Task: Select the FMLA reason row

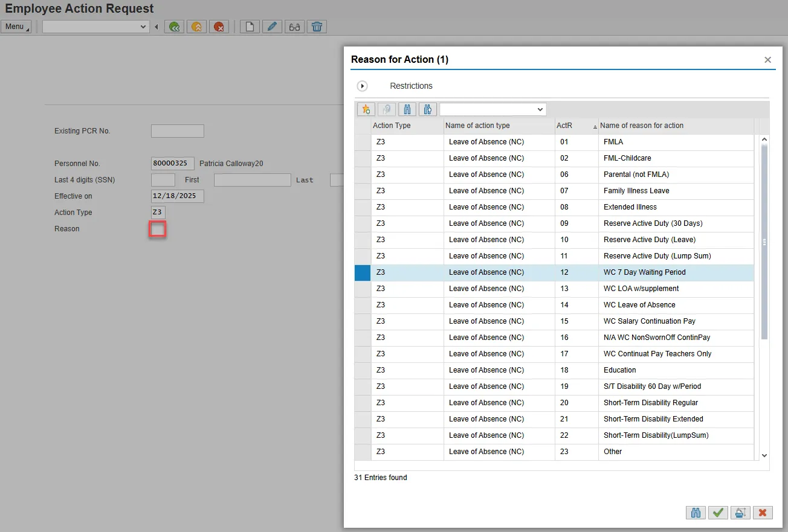Action: [613, 142]
